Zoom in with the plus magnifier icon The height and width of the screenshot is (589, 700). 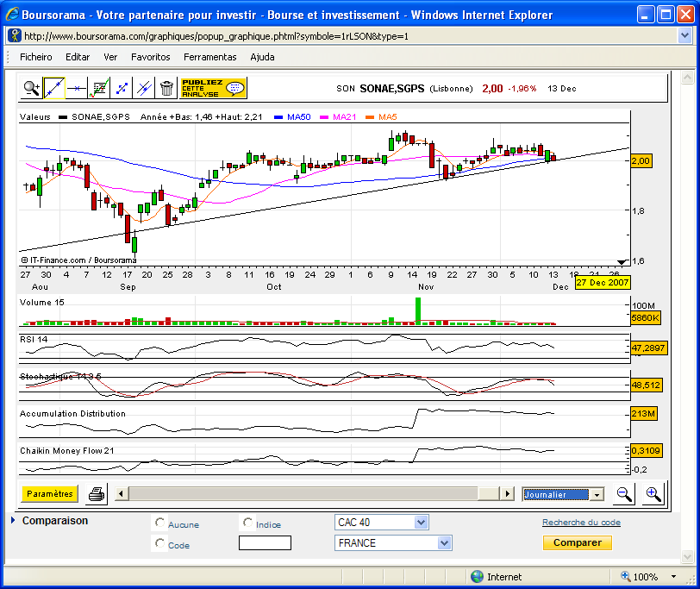point(653,494)
